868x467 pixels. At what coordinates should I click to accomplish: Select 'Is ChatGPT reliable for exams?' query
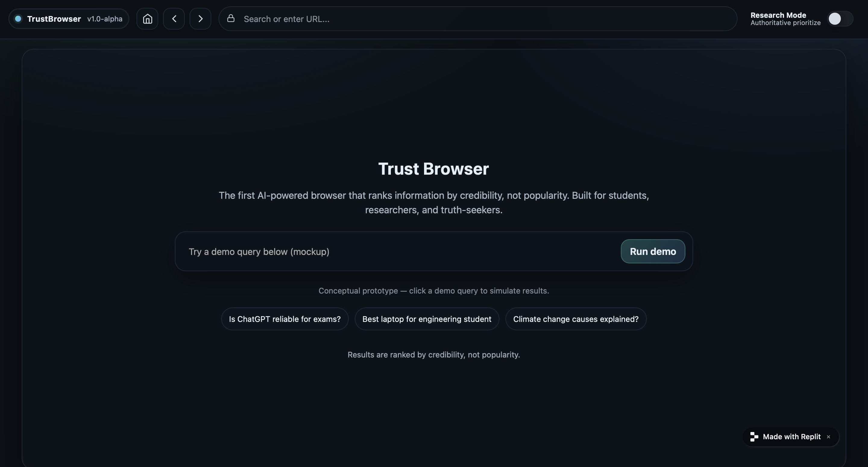[x=285, y=319]
